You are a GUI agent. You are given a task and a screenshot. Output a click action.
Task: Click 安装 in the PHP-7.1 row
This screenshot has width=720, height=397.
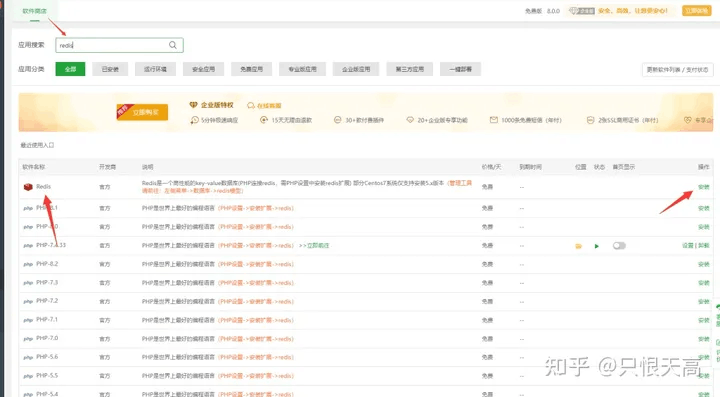click(x=703, y=320)
